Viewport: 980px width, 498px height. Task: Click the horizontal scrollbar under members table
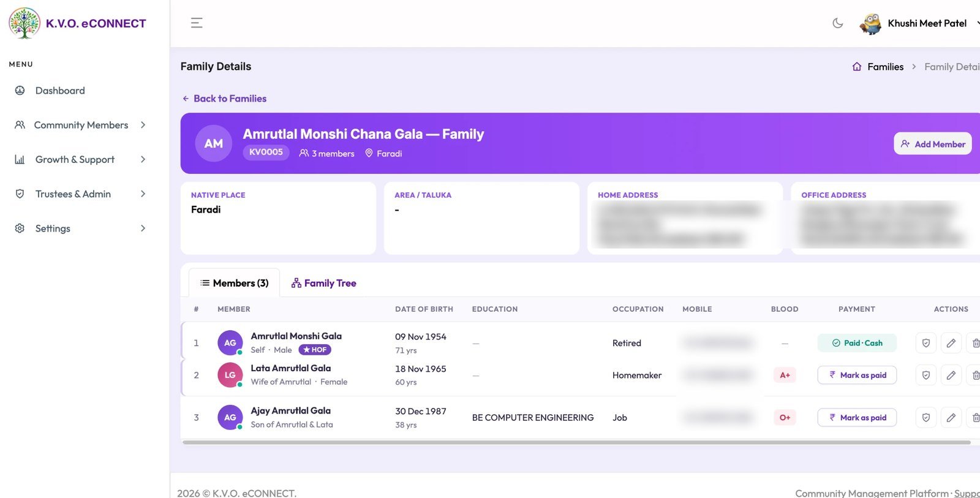tap(576, 442)
